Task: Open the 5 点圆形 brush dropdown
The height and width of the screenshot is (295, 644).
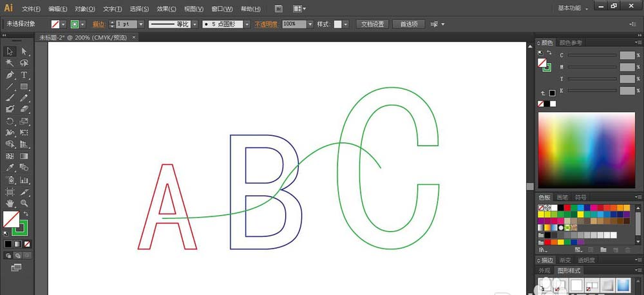Action: click(247, 24)
